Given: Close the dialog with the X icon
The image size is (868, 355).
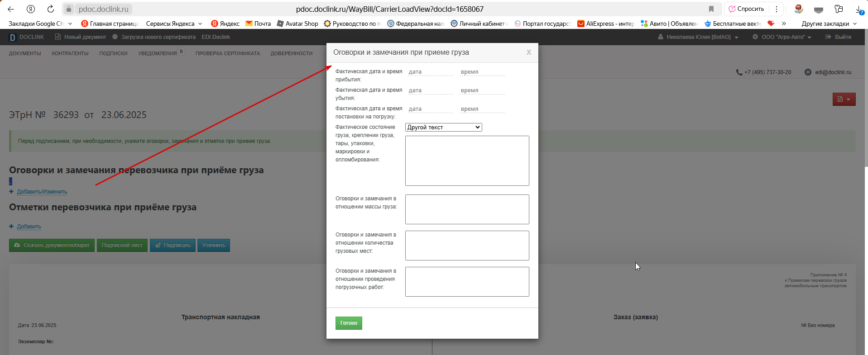Looking at the screenshot, I should [528, 52].
